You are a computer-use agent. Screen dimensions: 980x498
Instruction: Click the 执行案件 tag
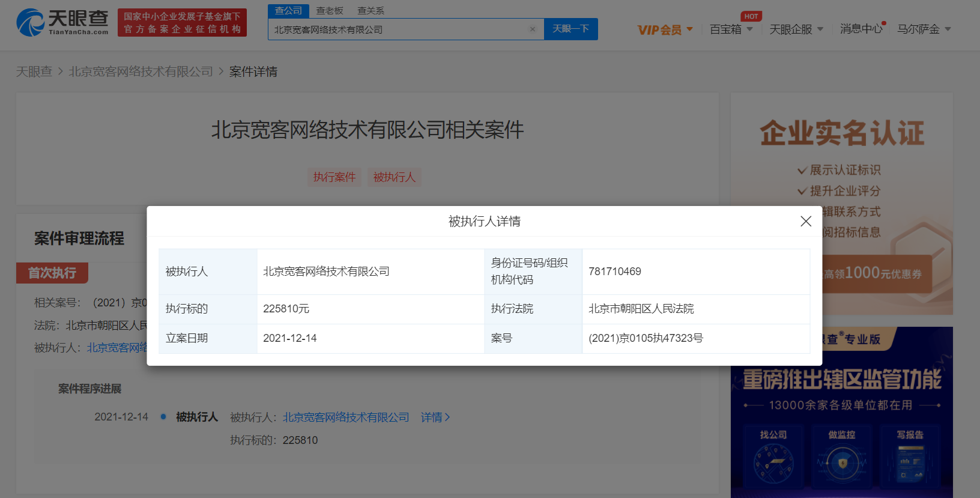(334, 177)
